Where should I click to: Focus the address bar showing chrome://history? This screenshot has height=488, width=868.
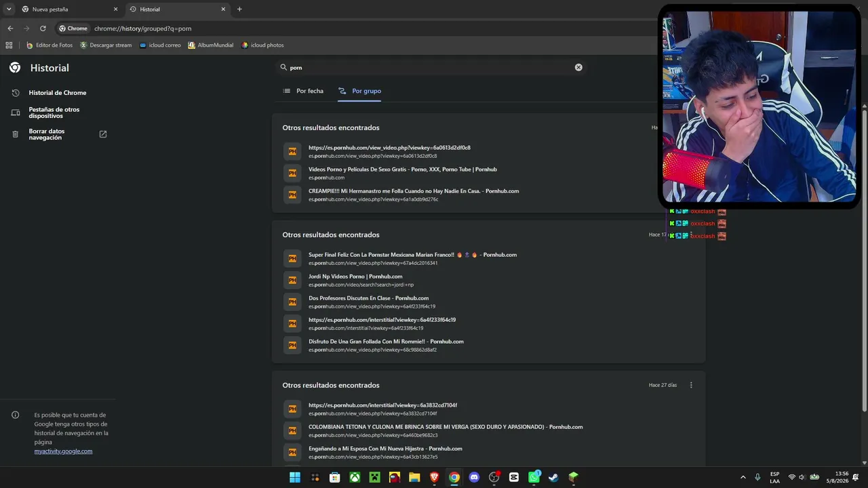pos(373,28)
